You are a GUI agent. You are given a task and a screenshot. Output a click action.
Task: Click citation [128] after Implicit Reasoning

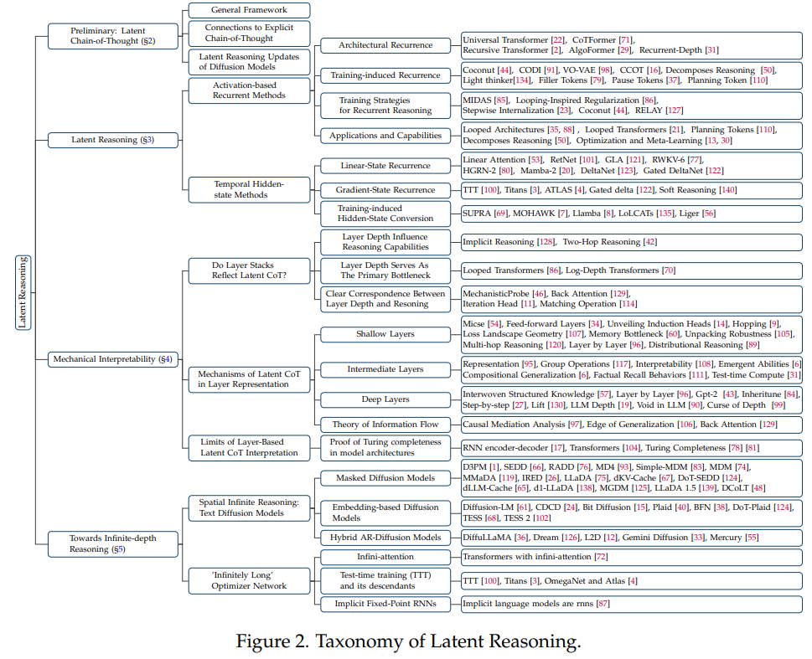(x=546, y=242)
